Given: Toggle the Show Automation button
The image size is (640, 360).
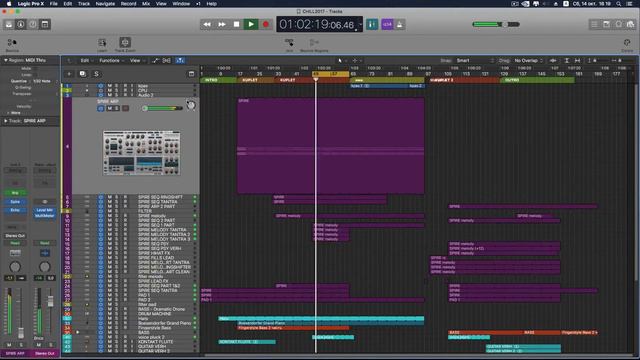Looking at the screenshot, I should (156, 60).
